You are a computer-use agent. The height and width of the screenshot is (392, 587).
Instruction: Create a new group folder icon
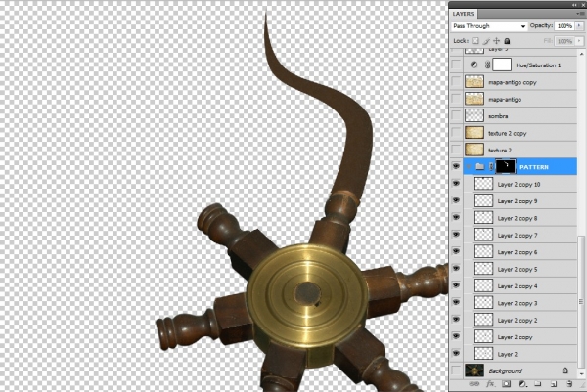click(x=538, y=384)
